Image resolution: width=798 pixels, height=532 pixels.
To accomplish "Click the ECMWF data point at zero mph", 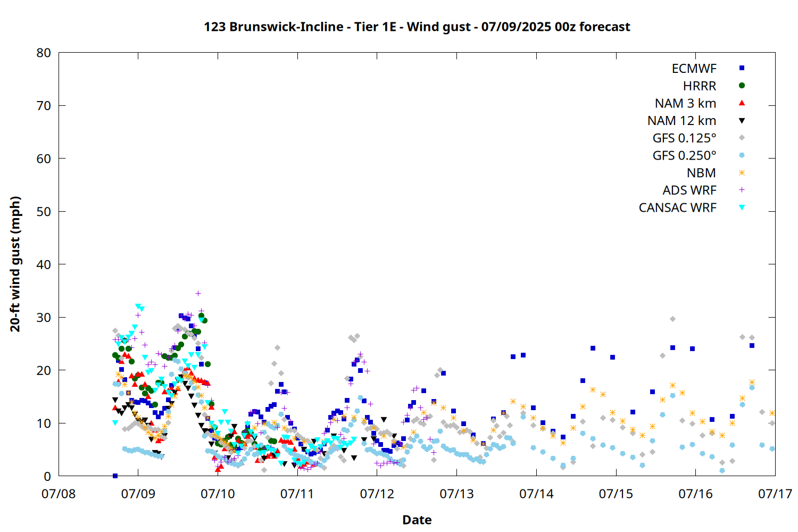I will click(x=115, y=476).
